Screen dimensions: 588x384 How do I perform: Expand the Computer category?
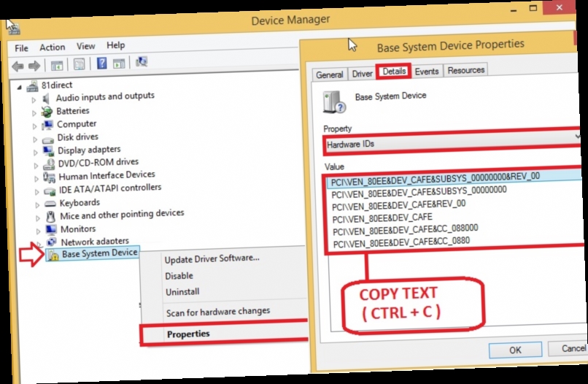[x=34, y=126]
